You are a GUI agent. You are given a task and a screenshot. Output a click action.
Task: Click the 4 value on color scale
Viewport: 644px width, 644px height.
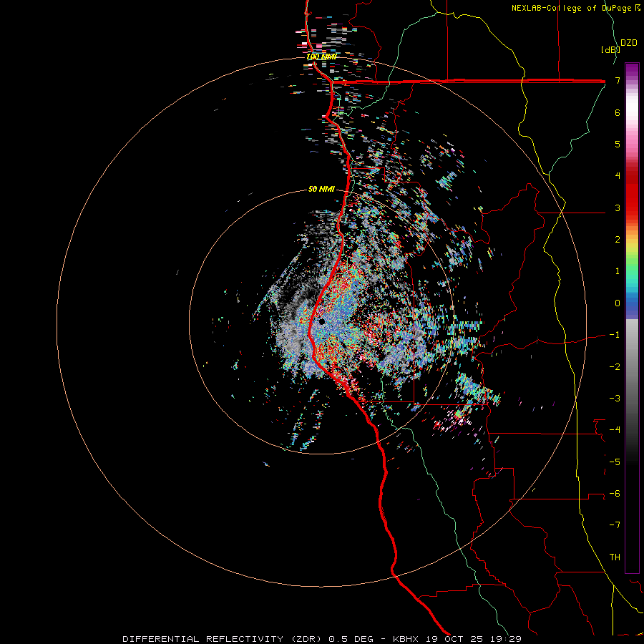click(618, 176)
